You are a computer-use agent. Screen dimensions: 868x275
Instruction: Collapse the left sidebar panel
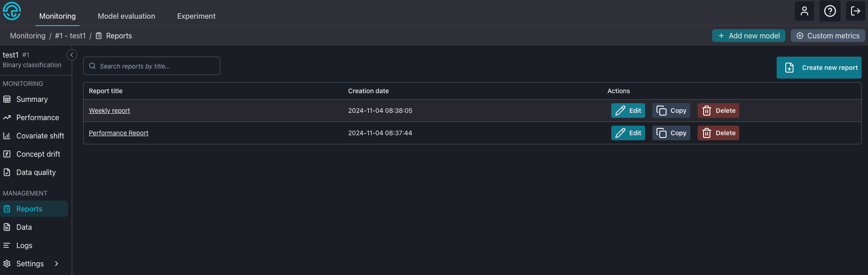click(72, 55)
